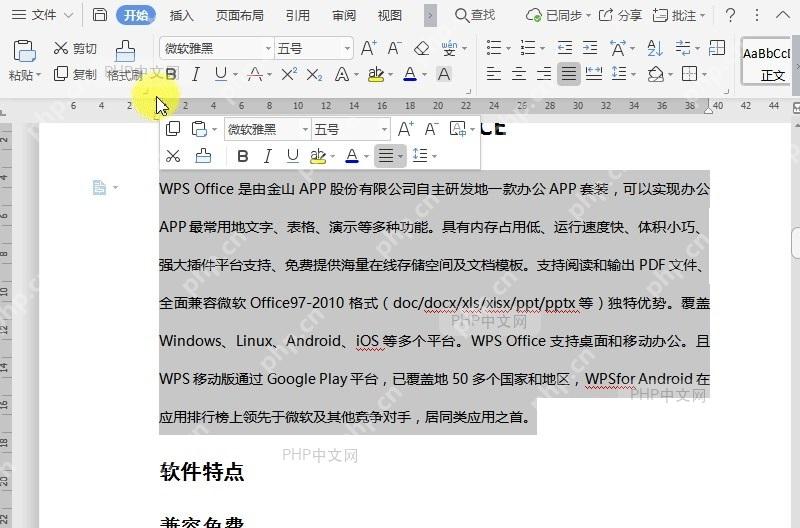Collapse the ribbon with the up chevron

pos(783,15)
